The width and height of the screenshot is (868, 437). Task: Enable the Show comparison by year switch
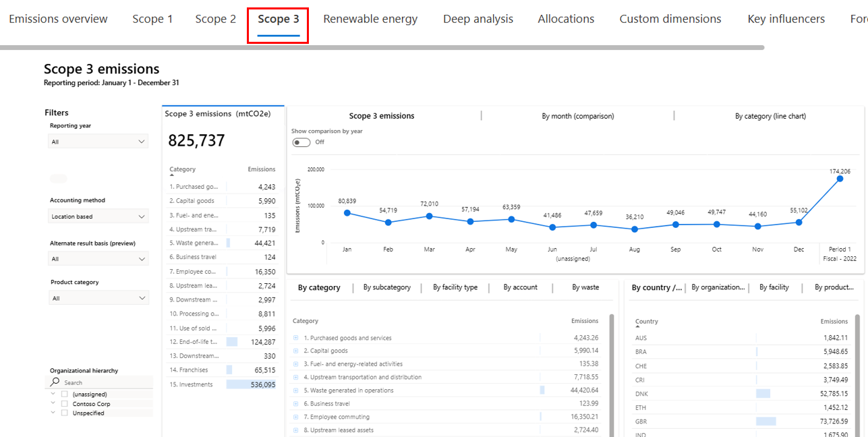tap(301, 142)
